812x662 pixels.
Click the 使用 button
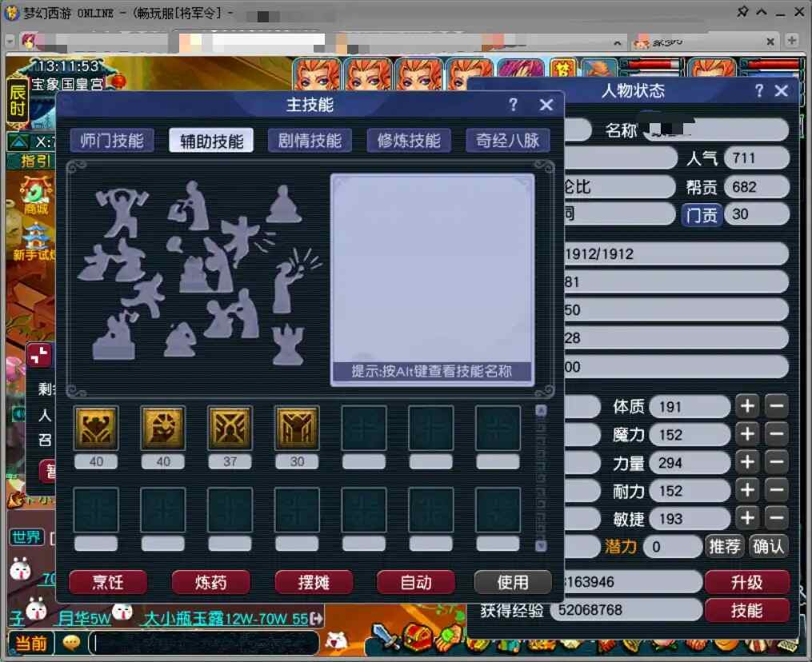coord(513,582)
